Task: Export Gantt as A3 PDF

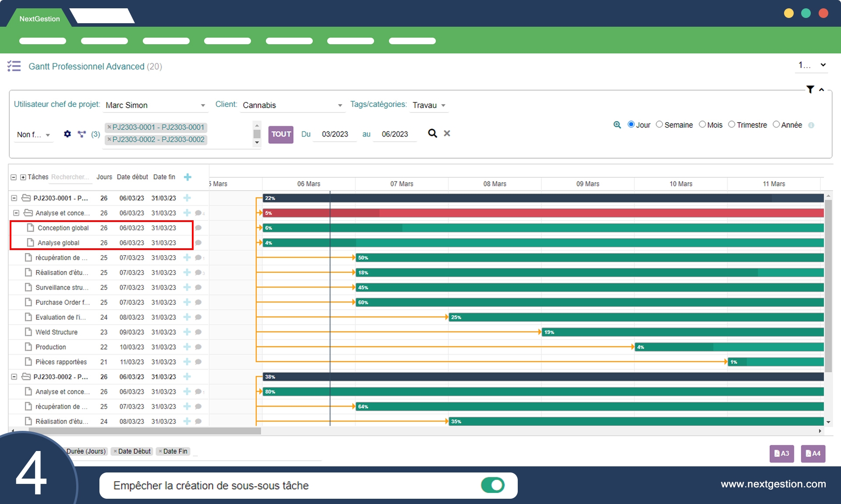Action: point(781,454)
